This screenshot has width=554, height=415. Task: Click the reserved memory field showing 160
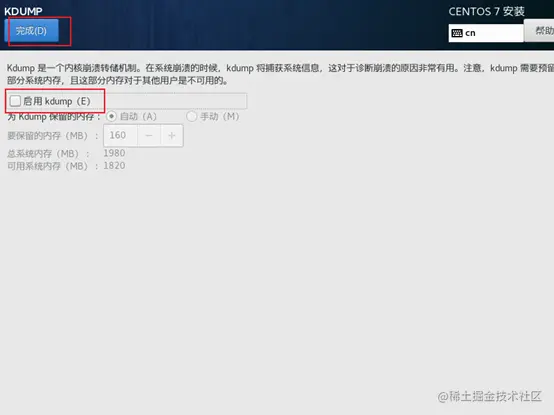pyautogui.click(x=120, y=135)
